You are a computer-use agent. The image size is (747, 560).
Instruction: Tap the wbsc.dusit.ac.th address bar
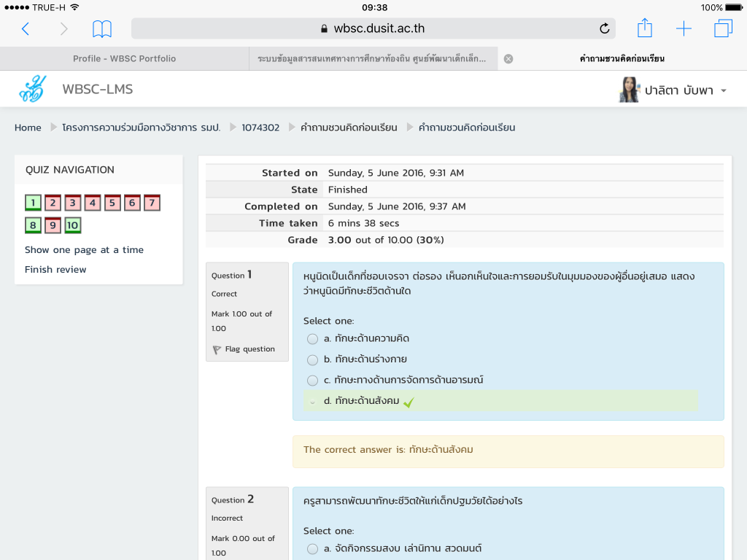373,29
